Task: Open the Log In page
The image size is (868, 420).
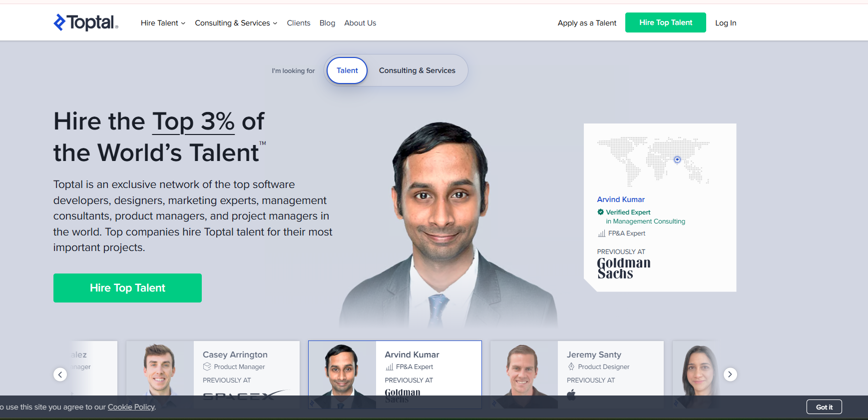Action: point(726,23)
